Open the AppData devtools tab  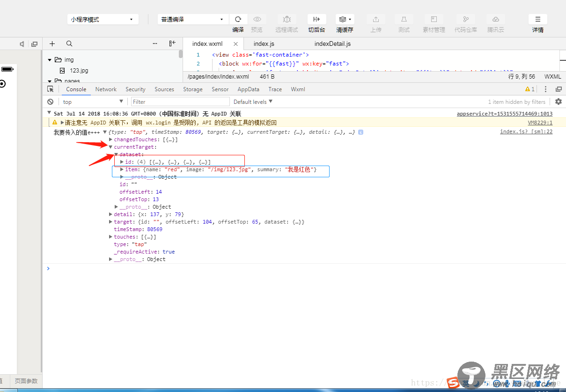coord(248,89)
